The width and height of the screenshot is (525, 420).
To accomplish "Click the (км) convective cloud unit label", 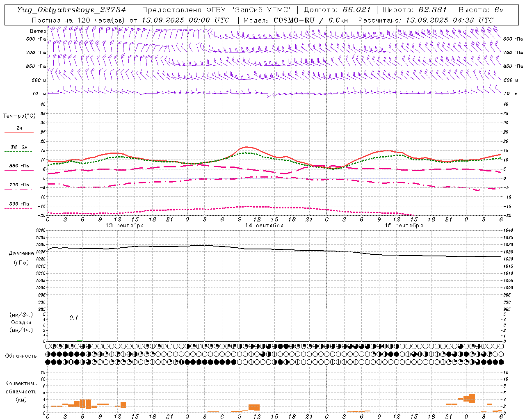I will pyautogui.click(x=21, y=400).
